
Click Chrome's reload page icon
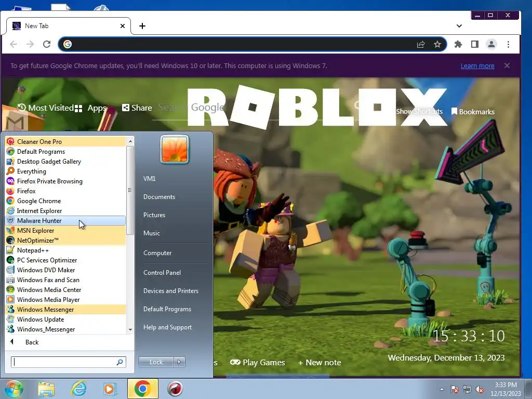(x=47, y=44)
